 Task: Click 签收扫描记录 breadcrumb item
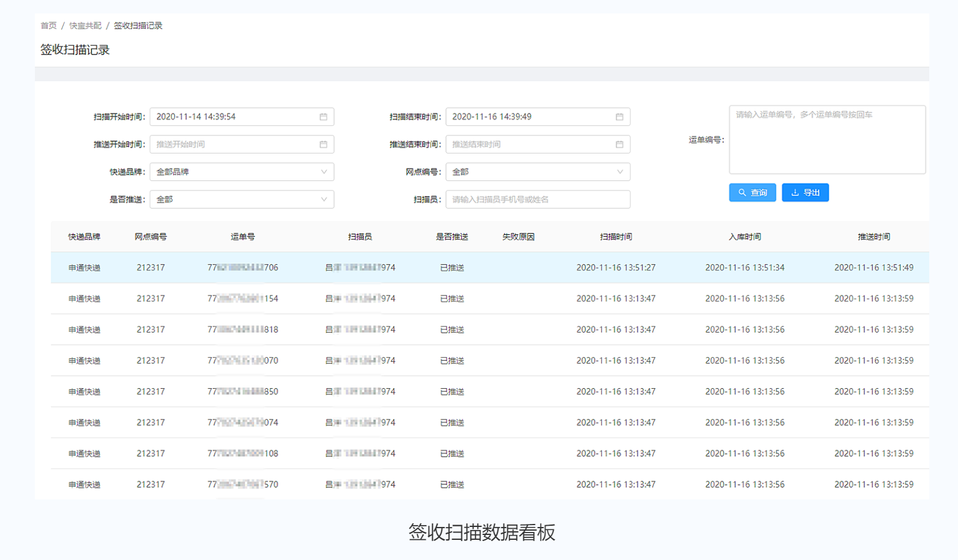pyautogui.click(x=138, y=26)
